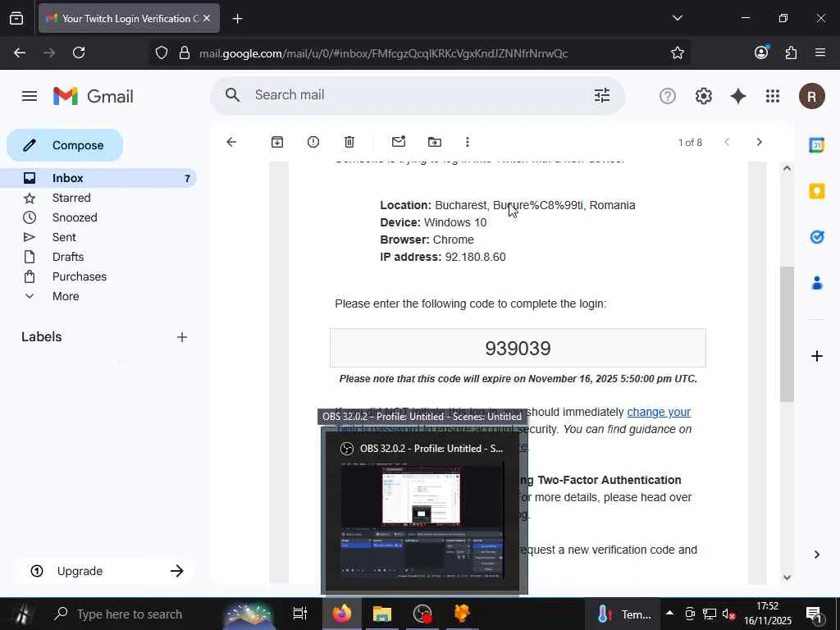840x630 pixels.
Task: Open the Gmail main menu hamburger
Action: pyautogui.click(x=30, y=97)
